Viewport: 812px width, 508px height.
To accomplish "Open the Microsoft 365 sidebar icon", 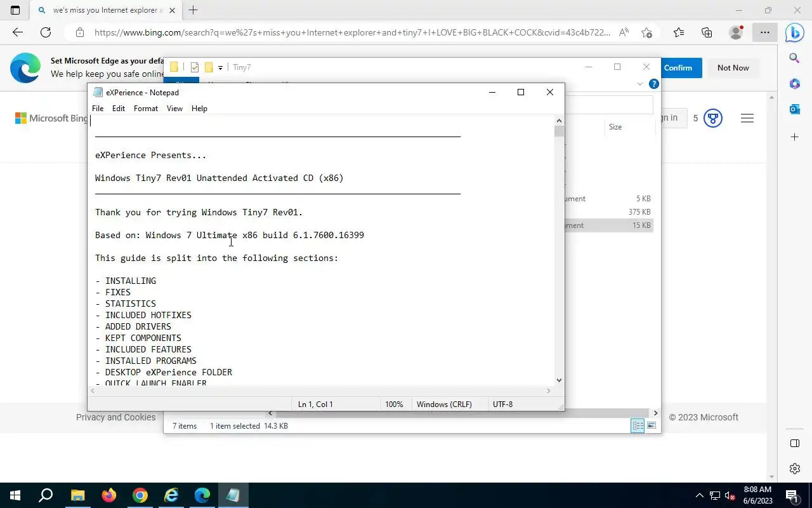I will (x=794, y=84).
